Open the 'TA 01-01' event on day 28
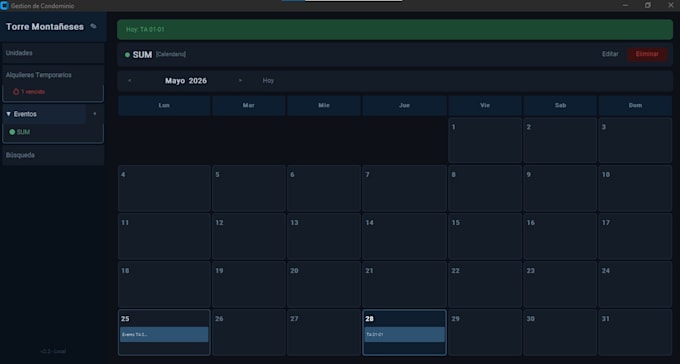 (x=404, y=334)
